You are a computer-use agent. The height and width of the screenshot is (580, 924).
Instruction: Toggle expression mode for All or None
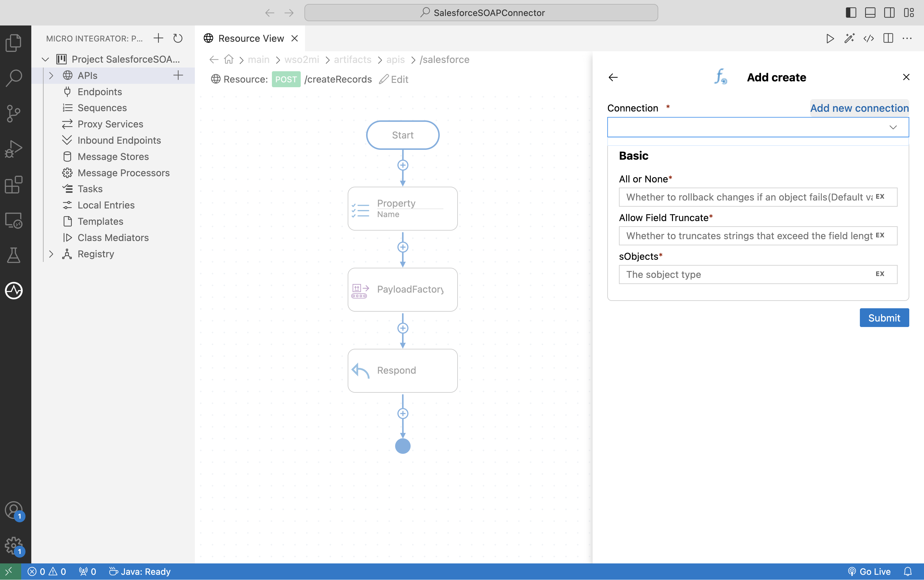tap(880, 197)
